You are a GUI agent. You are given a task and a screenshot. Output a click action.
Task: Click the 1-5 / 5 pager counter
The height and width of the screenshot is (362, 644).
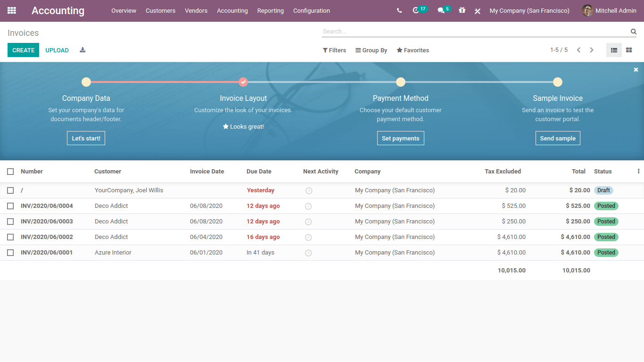point(559,50)
